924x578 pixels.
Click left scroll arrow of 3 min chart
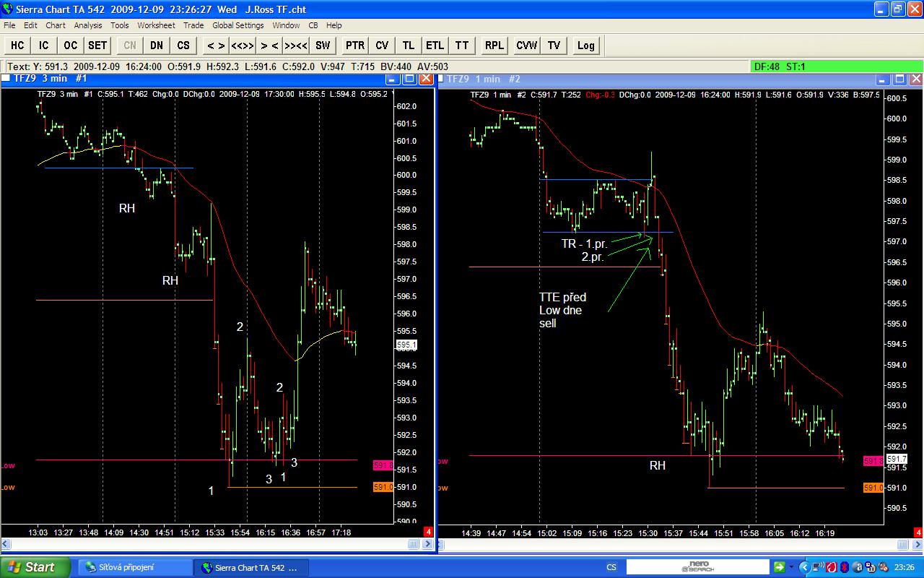coord(6,544)
